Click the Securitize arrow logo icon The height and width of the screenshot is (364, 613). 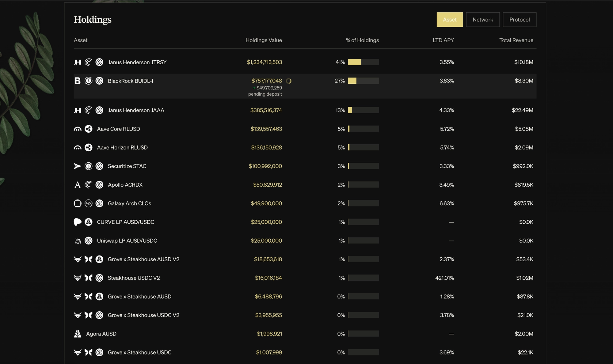click(x=78, y=166)
